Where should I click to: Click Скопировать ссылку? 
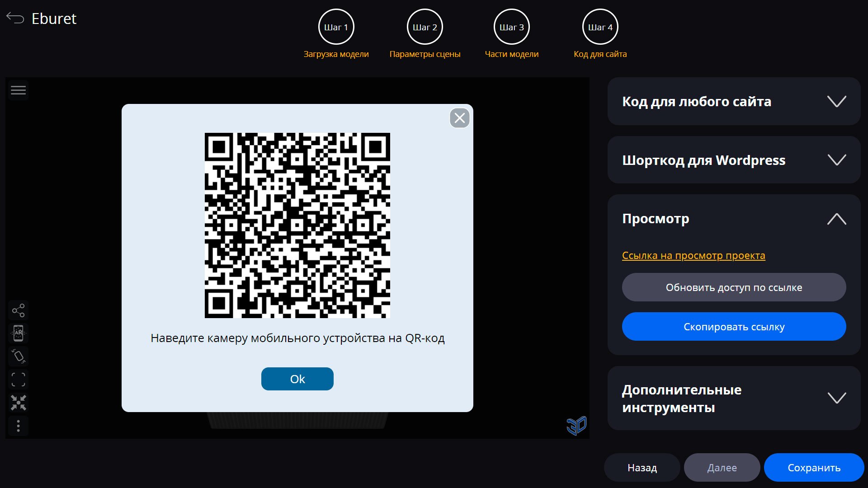click(734, 326)
